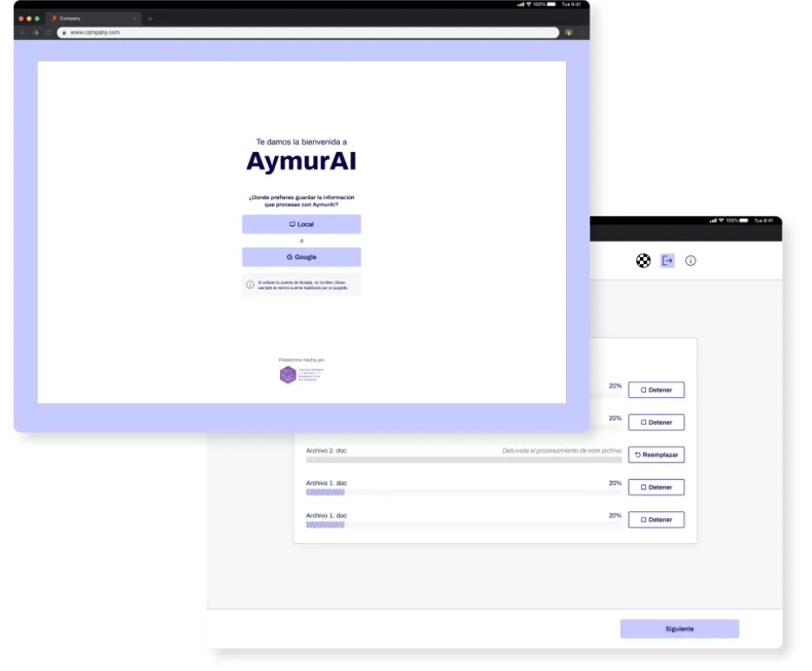Close the 'Company' tab with its X
This screenshot has width=812, height=671.
[135, 18]
